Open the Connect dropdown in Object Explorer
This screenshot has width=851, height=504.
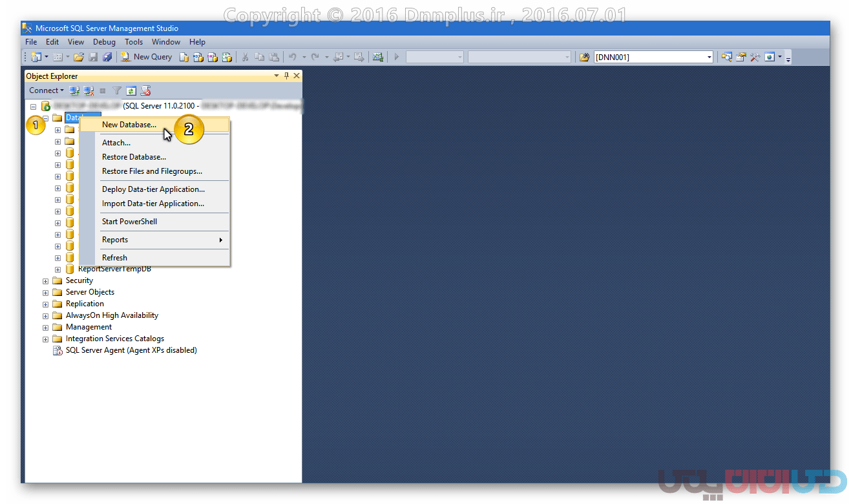pos(47,90)
